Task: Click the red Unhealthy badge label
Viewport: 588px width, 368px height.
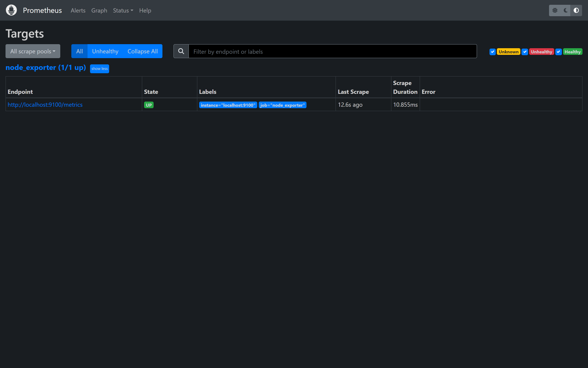Action: (542, 52)
